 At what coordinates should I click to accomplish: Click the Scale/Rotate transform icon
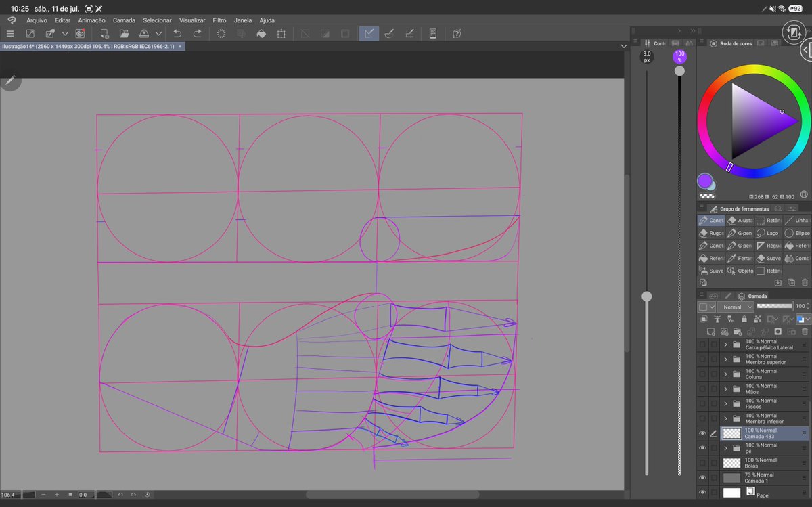tap(281, 33)
